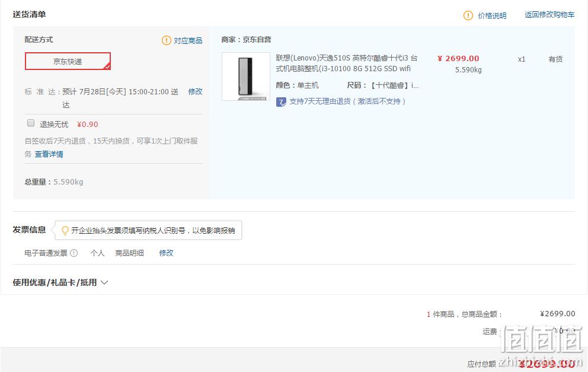588x372 pixels.
Task: Click the 有货 stock status
Action: [555, 59]
